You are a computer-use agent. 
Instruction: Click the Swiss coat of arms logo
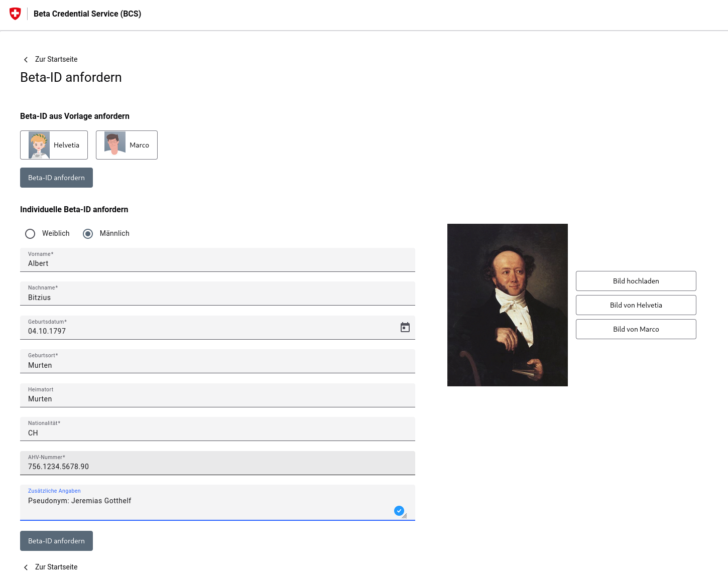[x=15, y=14]
